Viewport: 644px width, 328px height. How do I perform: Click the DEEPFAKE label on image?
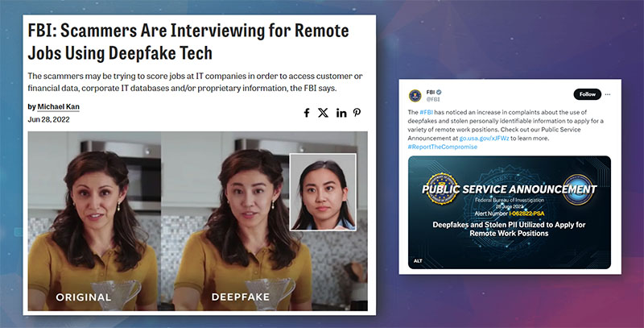click(241, 297)
